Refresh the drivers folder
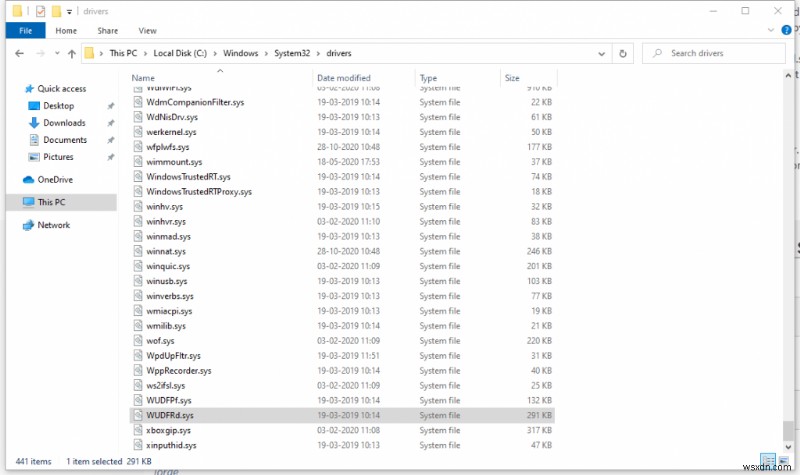Image resolution: width=800 pixels, height=475 pixels. [622, 53]
